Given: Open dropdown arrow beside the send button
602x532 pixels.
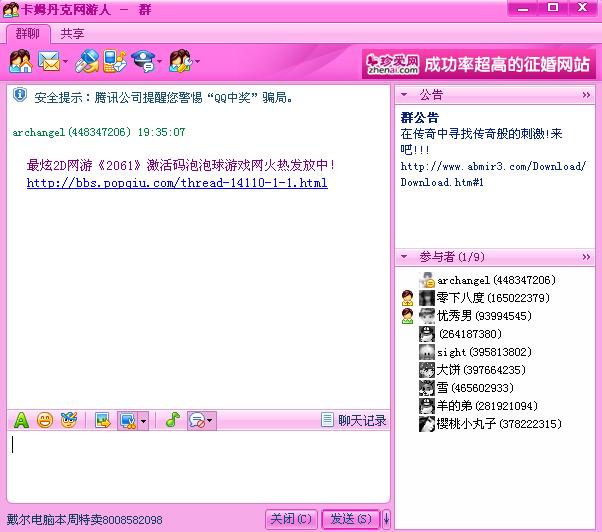Looking at the screenshot, I should tap(387, 519).
